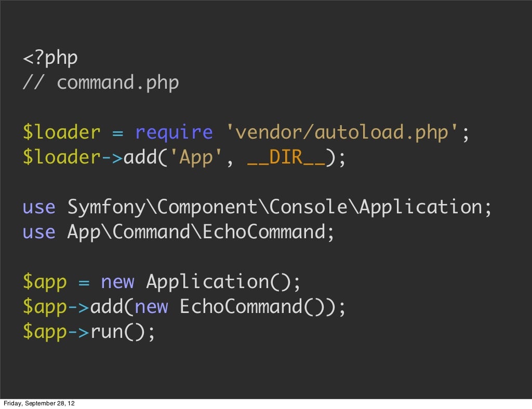Click the '__DIR__' constant

[286, 158]
